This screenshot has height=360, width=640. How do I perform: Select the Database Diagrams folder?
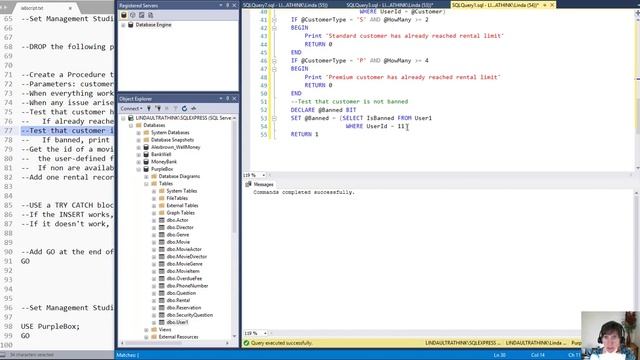(x=179, y=176)
